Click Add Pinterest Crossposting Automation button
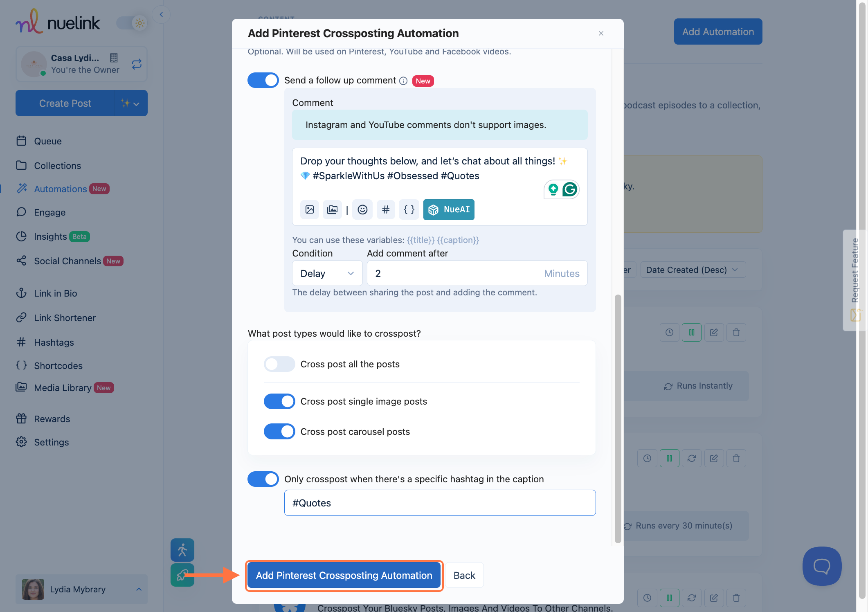Screen dimensions: 868x612 pyautogui.click(x=344, y=576)
